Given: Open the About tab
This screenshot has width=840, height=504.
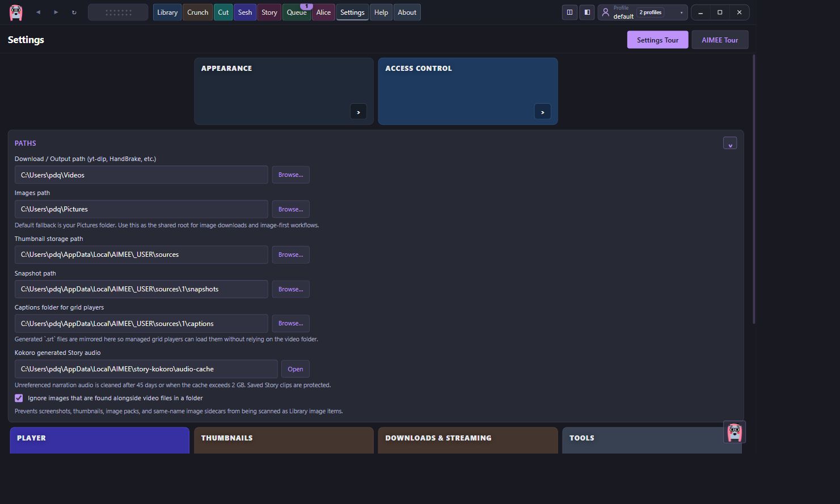Looking at the screenshot, I should click(x=407, y=12).
